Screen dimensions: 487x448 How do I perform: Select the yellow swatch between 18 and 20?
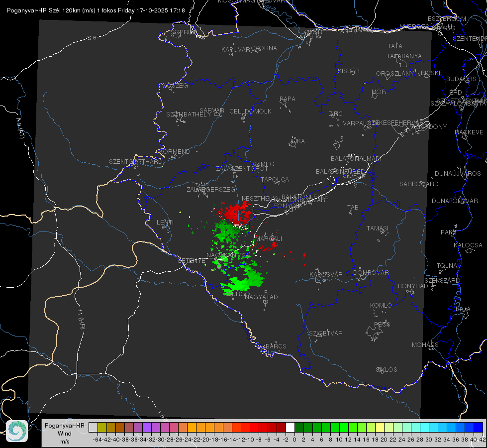[x=380, y=427]
